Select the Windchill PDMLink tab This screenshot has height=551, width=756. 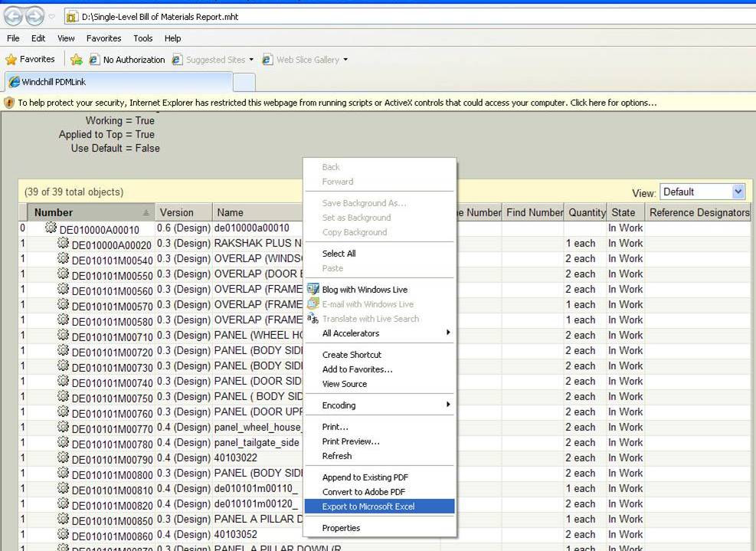click(119, 82)
